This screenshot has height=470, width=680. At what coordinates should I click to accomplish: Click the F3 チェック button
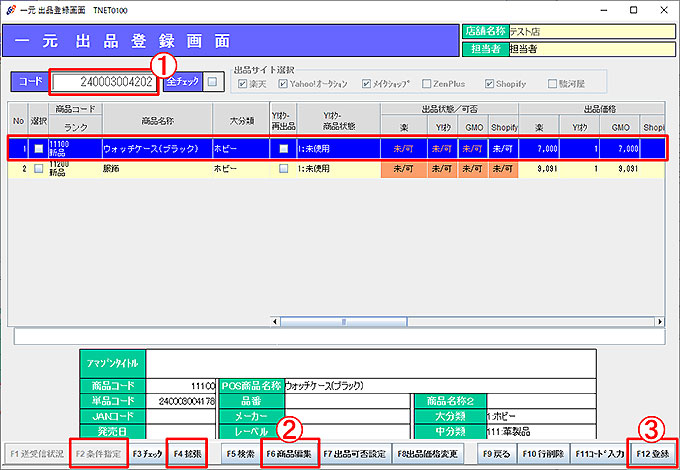(147, 453)
